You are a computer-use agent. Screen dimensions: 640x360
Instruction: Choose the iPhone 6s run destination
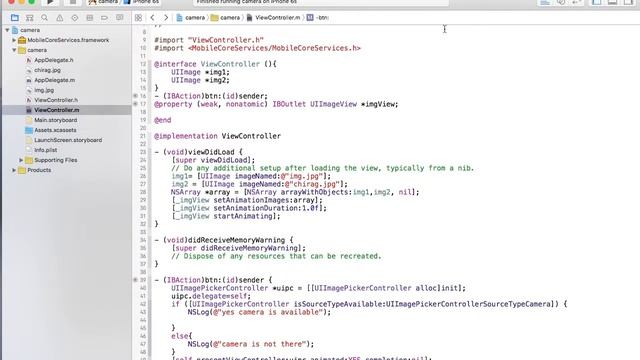(x=142, y=2)
